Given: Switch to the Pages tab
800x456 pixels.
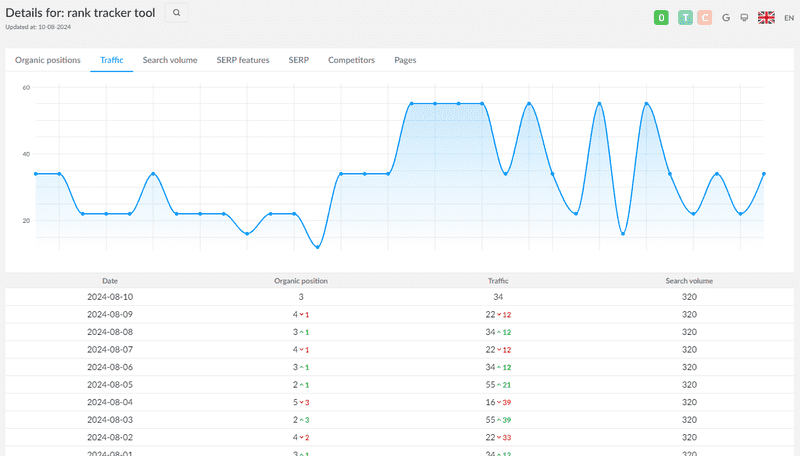Looking at the screenshot, I should [405, 60].
